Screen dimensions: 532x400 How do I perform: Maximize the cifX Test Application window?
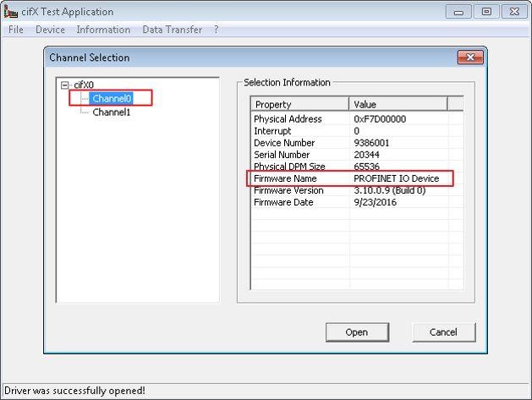point(486,12)
